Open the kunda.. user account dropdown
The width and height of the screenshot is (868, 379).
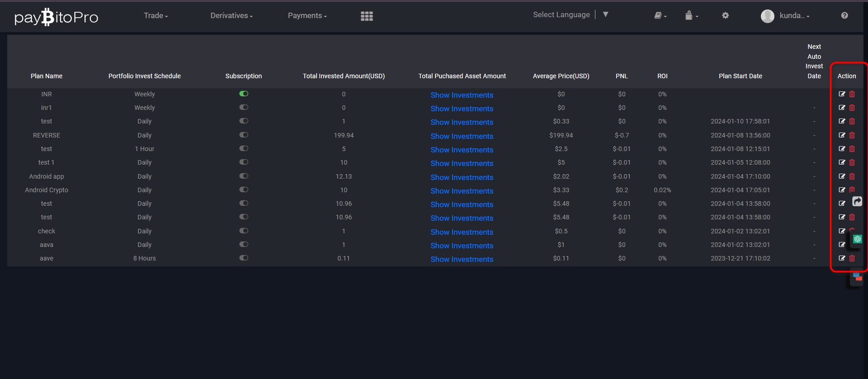pos(787,16)
